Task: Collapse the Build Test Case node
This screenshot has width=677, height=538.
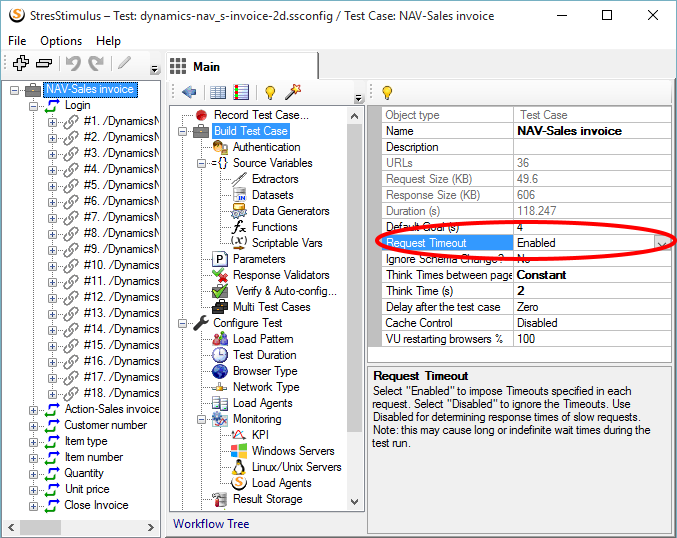Action: coord(183,131)
